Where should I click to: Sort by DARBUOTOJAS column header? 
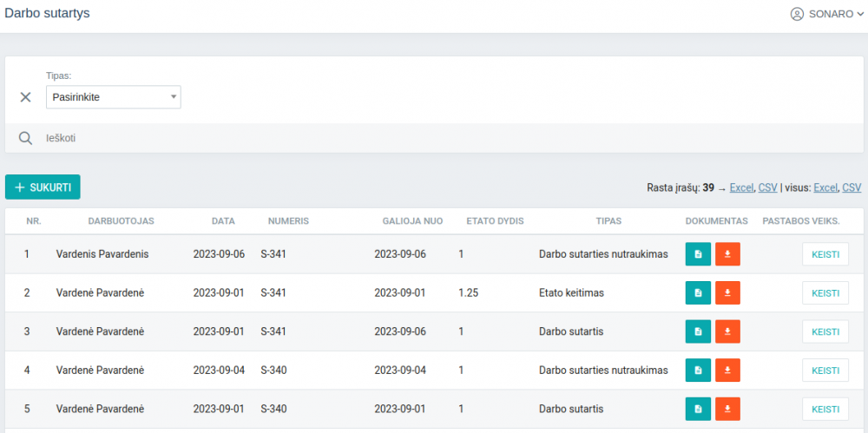pyautogui.click(x=121, y=221)
